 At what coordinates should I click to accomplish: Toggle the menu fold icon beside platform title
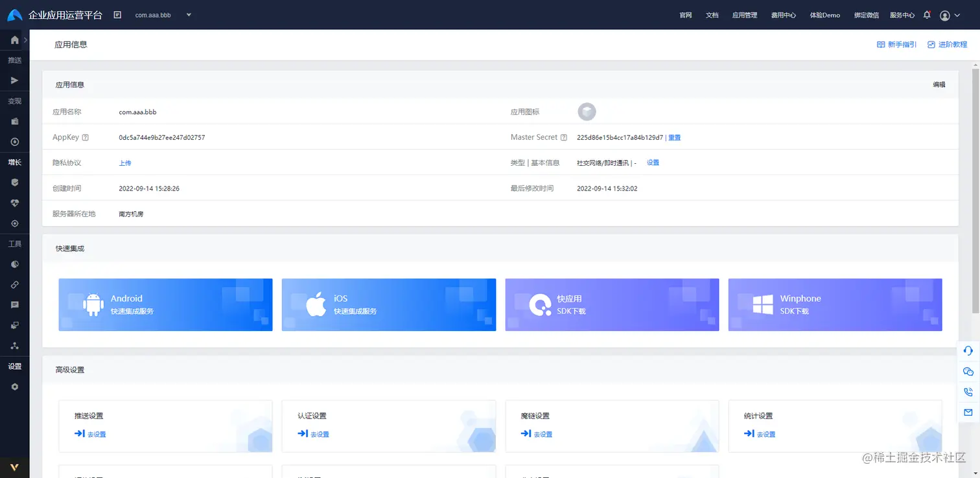click(117, 15)
